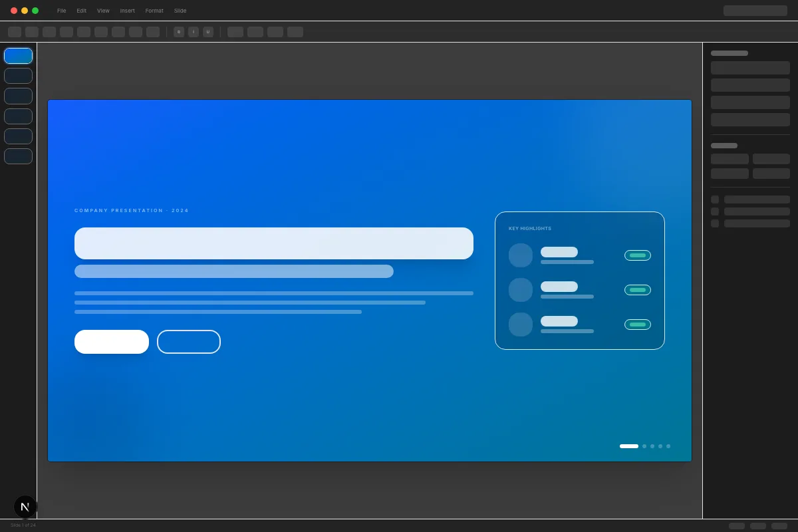Toggle bold with the B button
The height and width of the screenshot is (532, 798).
tap(179, 32)
